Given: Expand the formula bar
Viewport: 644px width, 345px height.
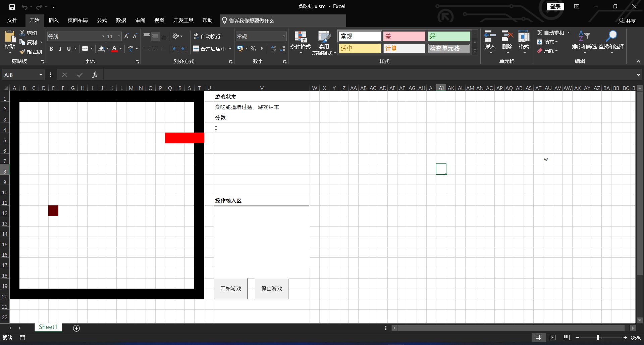Looking at the screenshot, I should [x=638, y=75].
